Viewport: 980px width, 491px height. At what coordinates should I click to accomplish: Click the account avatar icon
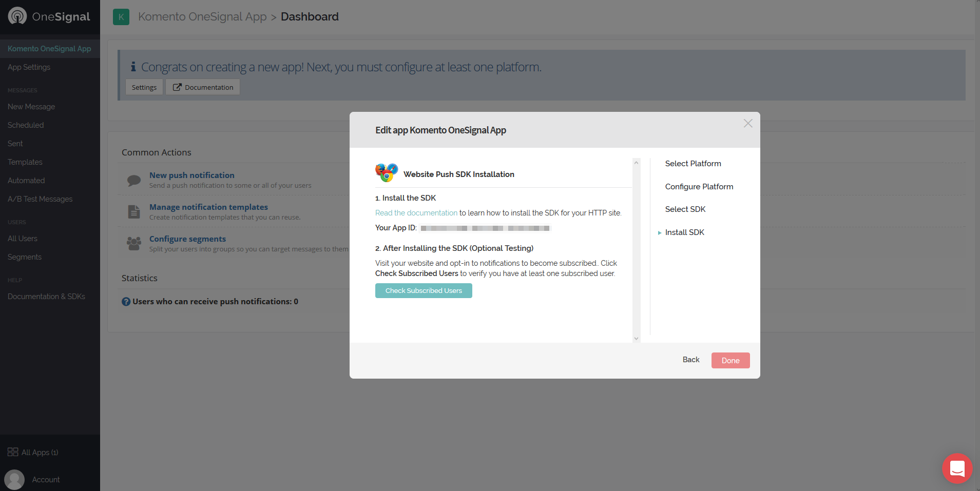(14, 480)
